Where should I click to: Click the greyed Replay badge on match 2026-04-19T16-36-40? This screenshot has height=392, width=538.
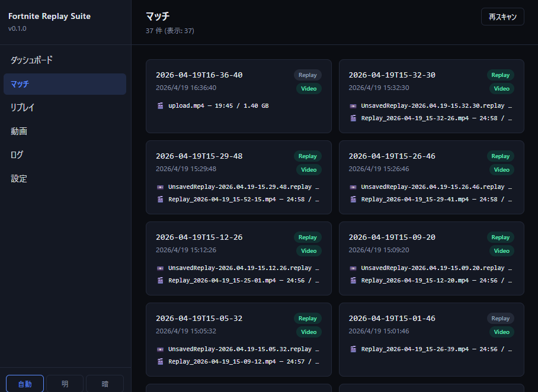click(308, 75)
